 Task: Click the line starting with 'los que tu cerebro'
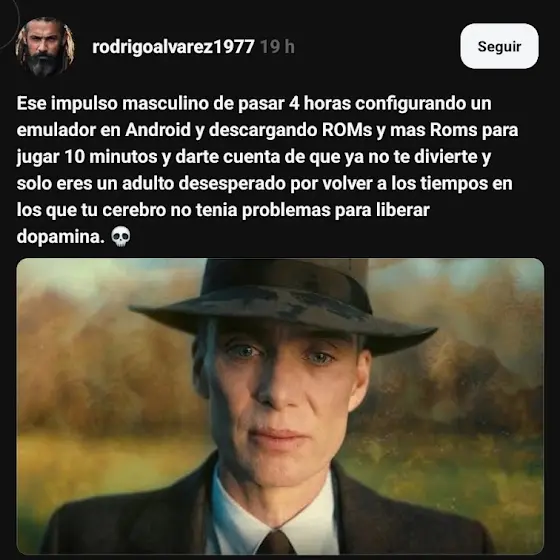pos(223,210)
